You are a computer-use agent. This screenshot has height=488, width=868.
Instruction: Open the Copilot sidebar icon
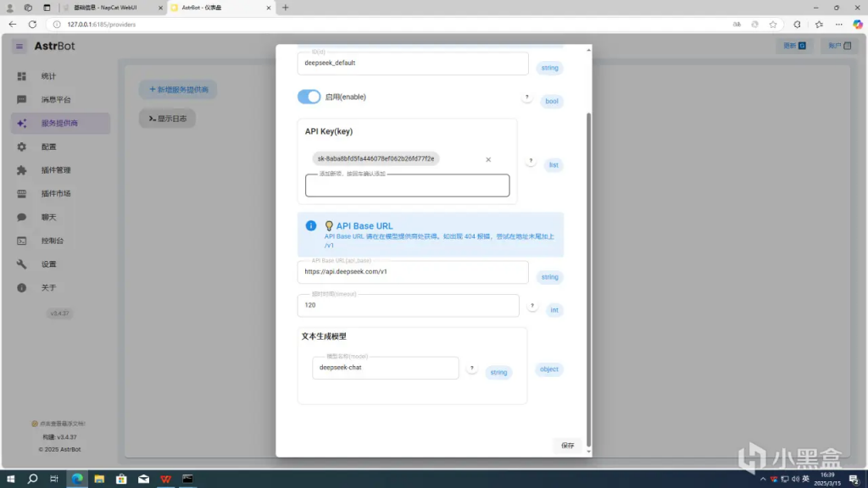coord(858,25)
